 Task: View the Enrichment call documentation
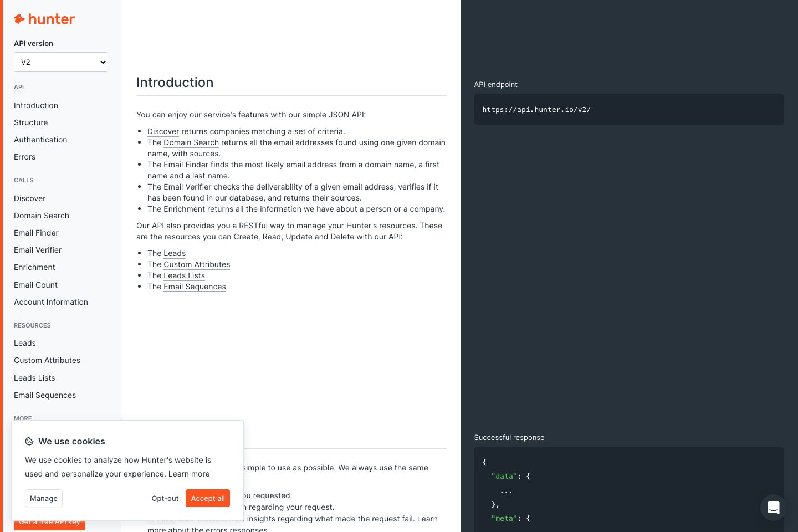[x=34, y=267]
